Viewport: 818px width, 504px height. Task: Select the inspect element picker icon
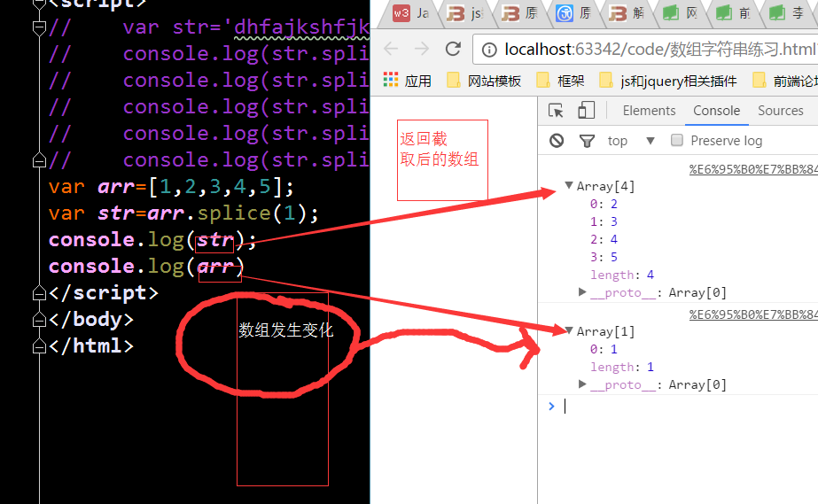tap(556, 111)
